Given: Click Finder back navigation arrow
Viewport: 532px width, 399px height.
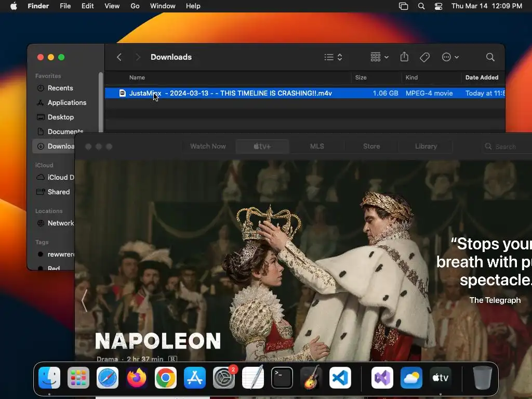Looking at the screenshot, I should 119,57.
